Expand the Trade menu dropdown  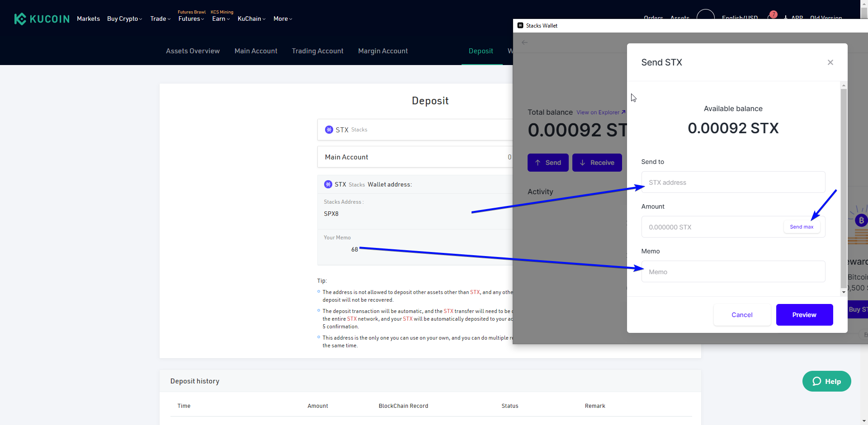(x=160, y=19)
